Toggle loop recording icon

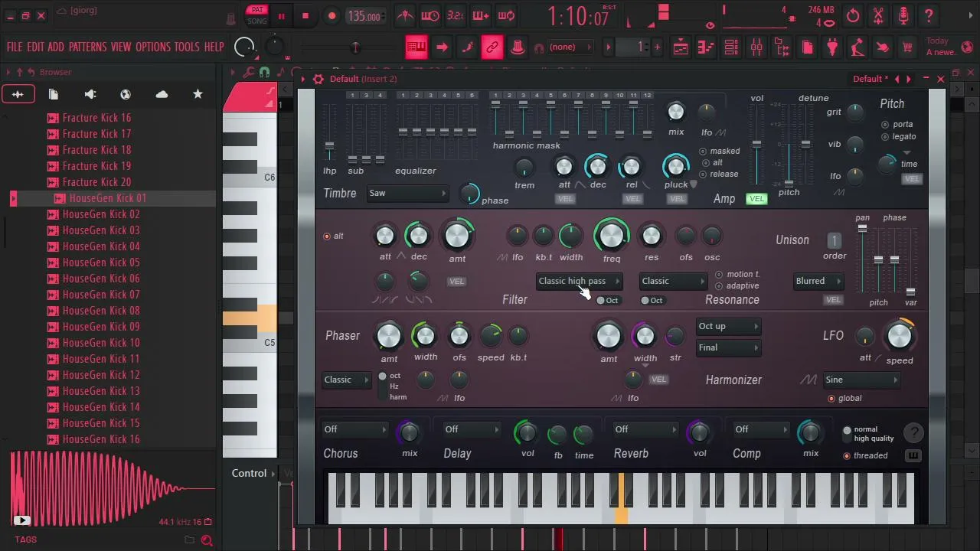point(506,15)
